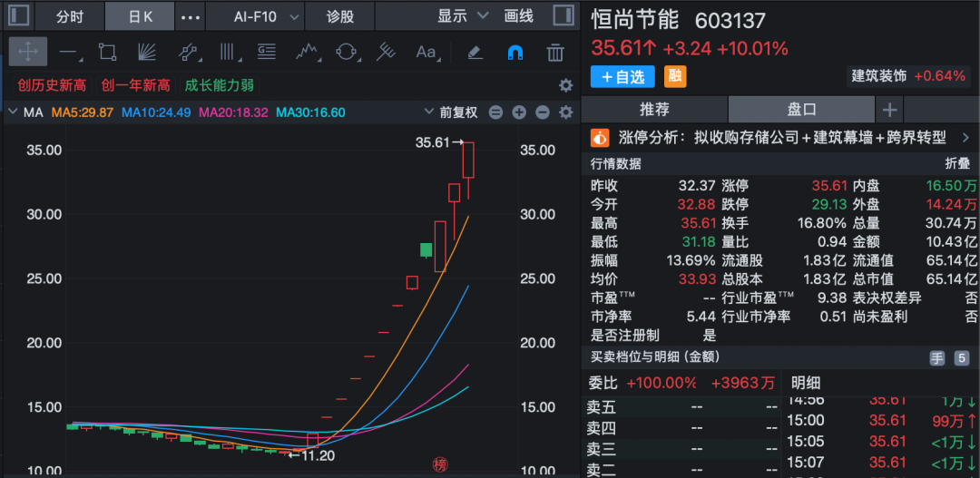
Task: Select the parallel channel tool
Action: (189, 52)
